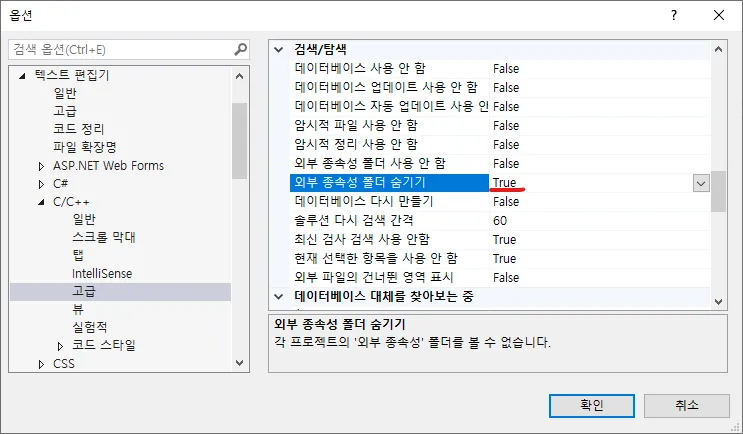743x434 pixels.
Task: Expand the C# tree node
Action: click(41, 184)
